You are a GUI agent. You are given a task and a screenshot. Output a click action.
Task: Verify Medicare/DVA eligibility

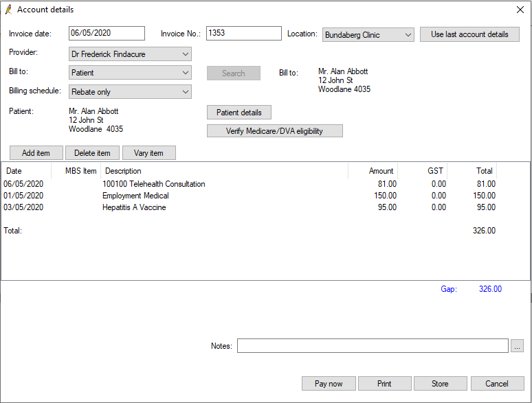(x=274, y=131)
